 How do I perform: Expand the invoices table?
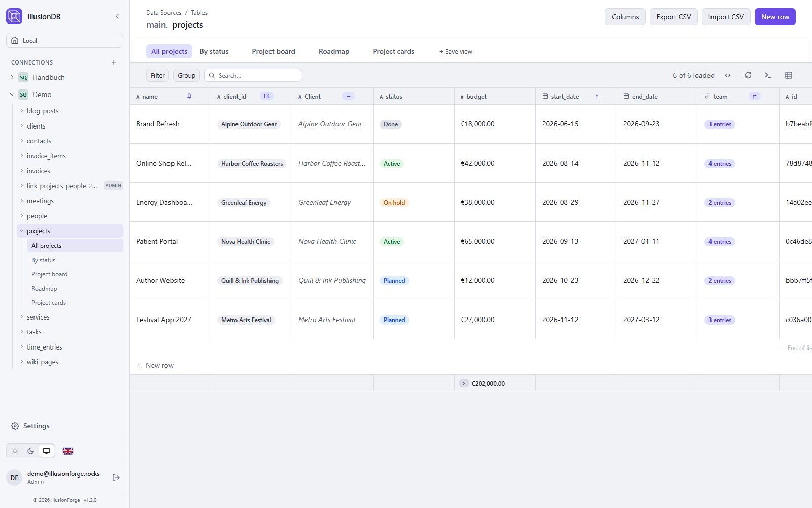tap(22, 171)
